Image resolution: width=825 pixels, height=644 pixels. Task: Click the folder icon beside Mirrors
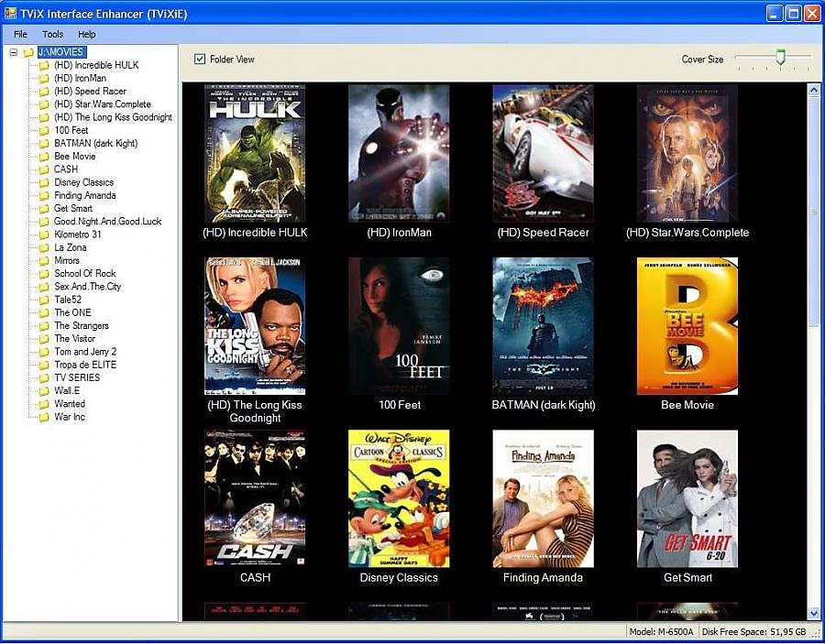[x=44, y=261]
